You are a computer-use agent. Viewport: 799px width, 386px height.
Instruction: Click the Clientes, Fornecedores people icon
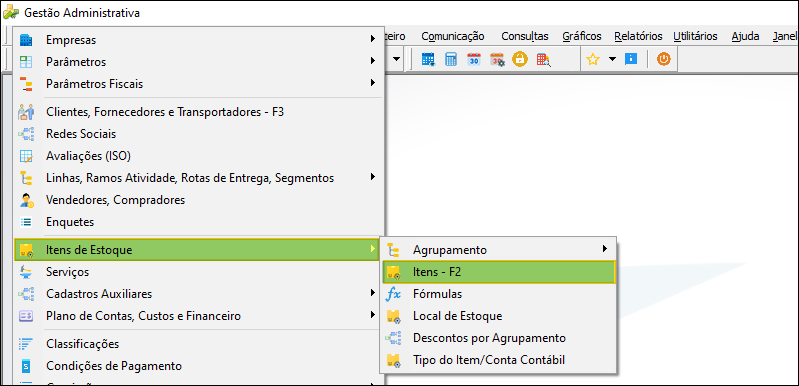[25, 112]
